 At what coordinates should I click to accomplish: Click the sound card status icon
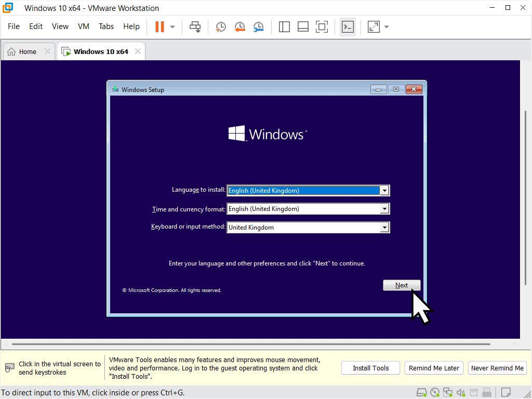(x=461, y=392)
